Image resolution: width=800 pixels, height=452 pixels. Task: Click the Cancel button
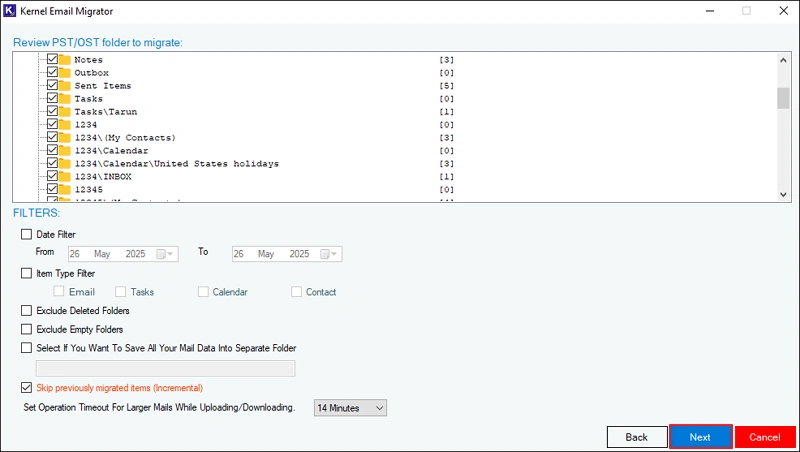point(765,437)
